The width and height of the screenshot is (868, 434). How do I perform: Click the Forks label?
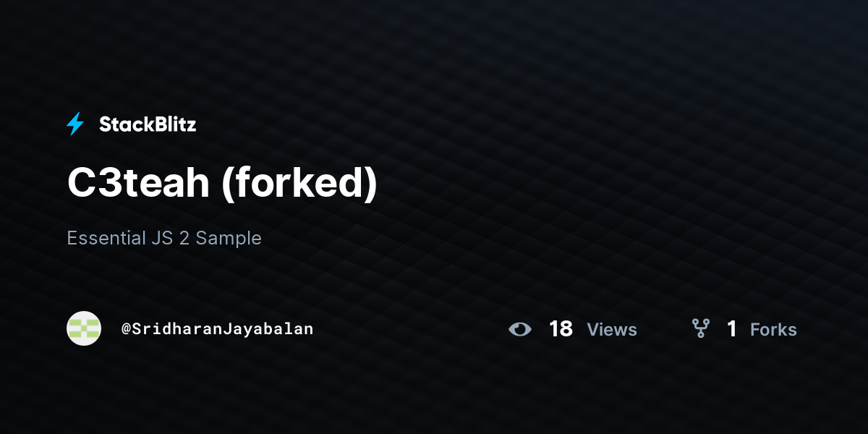click(773, 330)
